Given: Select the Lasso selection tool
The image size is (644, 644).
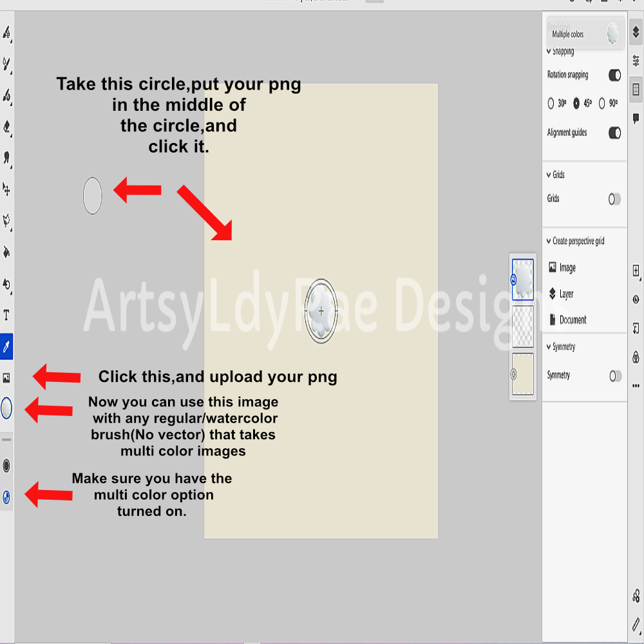Looking at the screenshot, I should click(x=6, y=220).
